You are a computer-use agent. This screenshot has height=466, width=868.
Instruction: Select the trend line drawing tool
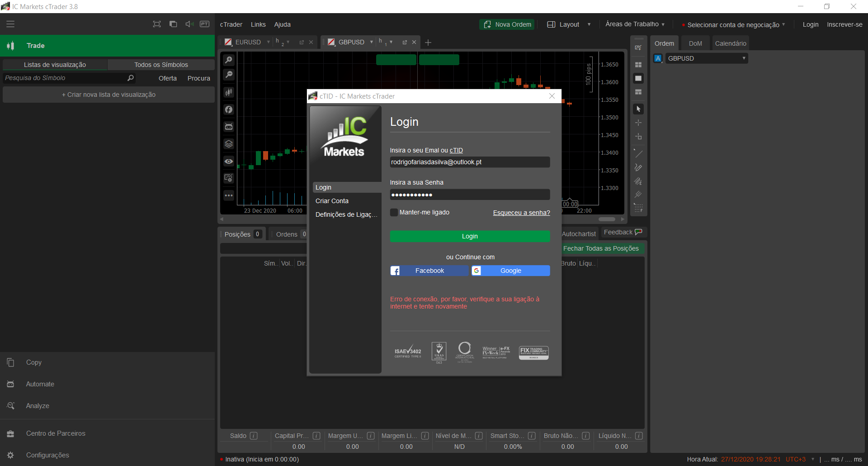click(638, 153)
